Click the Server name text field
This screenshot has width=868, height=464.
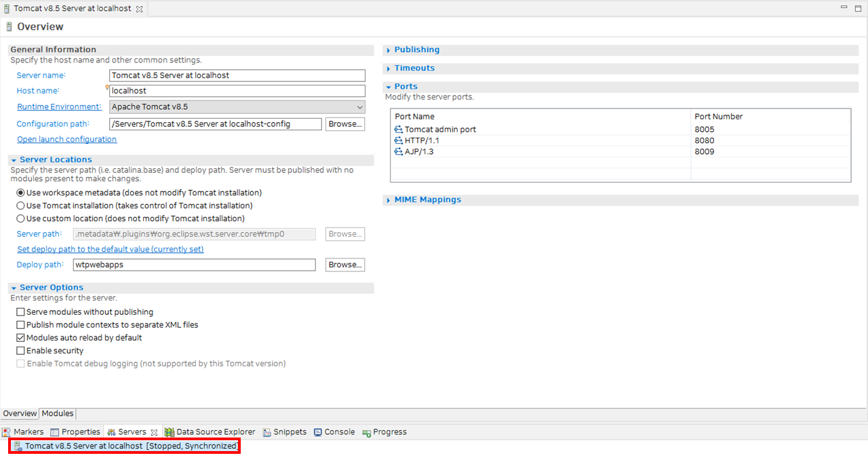point(237,76)
